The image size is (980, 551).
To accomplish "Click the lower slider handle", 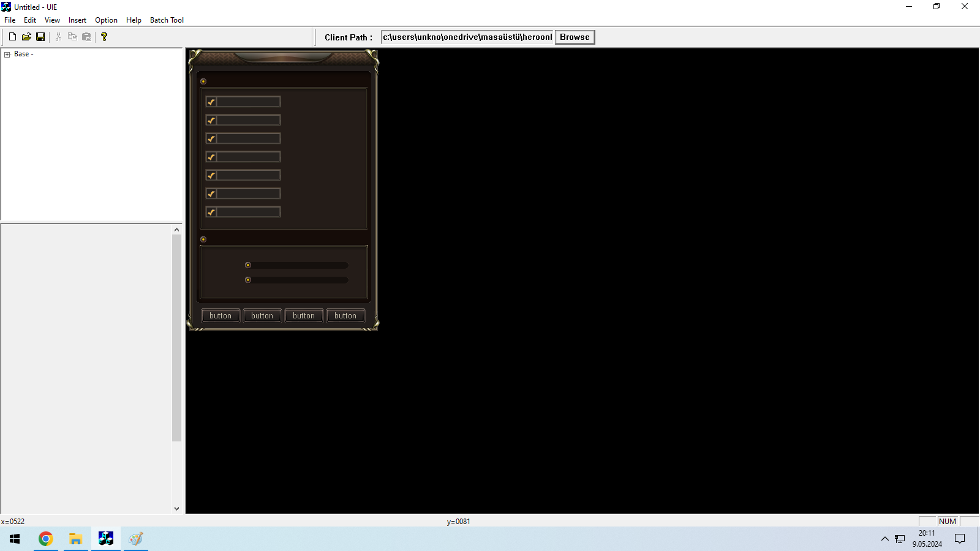I will pyautogui.click(x=248, y=280).
